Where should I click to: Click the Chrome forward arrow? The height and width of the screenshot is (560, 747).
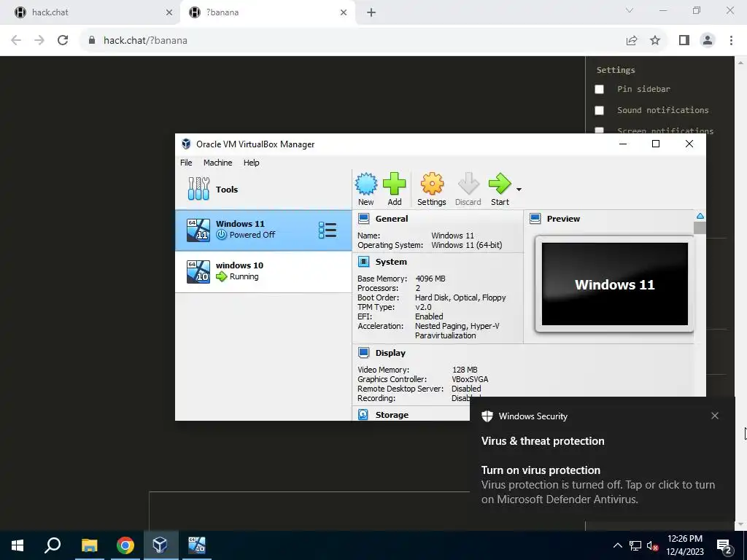pos(39,40)
